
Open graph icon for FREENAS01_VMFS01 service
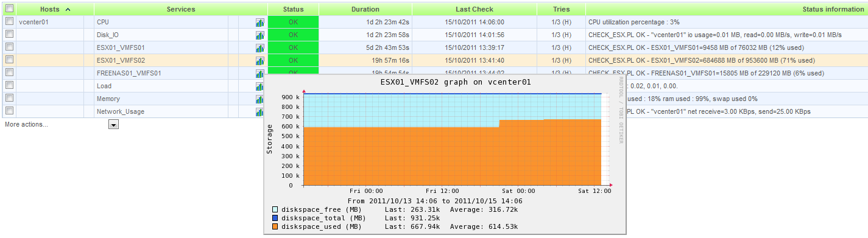(260, 72)
